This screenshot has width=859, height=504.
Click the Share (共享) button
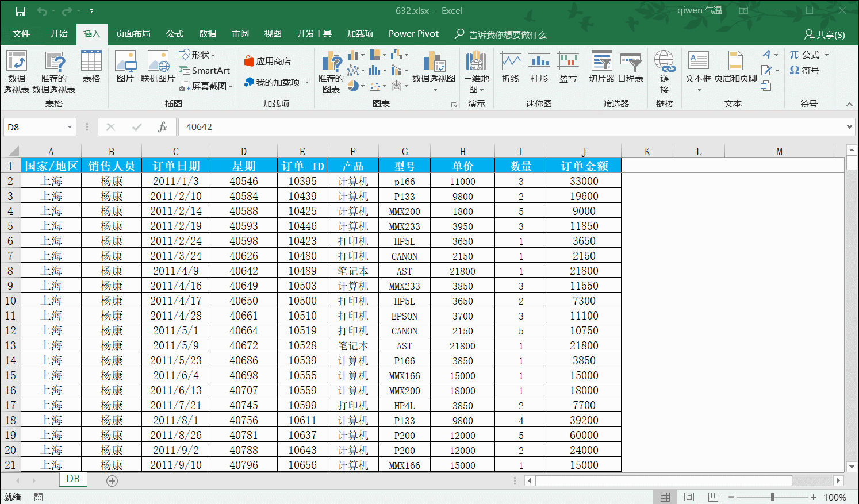pyautogui.click(x=825, y=35)
